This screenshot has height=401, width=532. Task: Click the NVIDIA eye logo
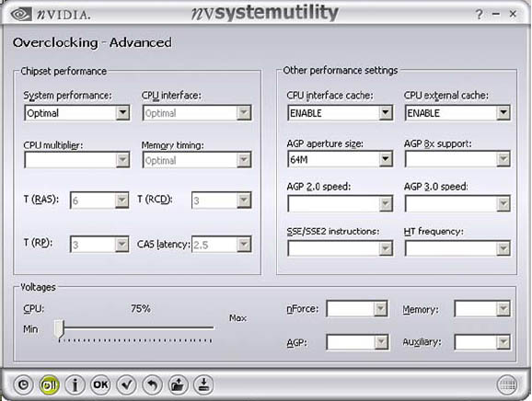click(x=21, y=14)
